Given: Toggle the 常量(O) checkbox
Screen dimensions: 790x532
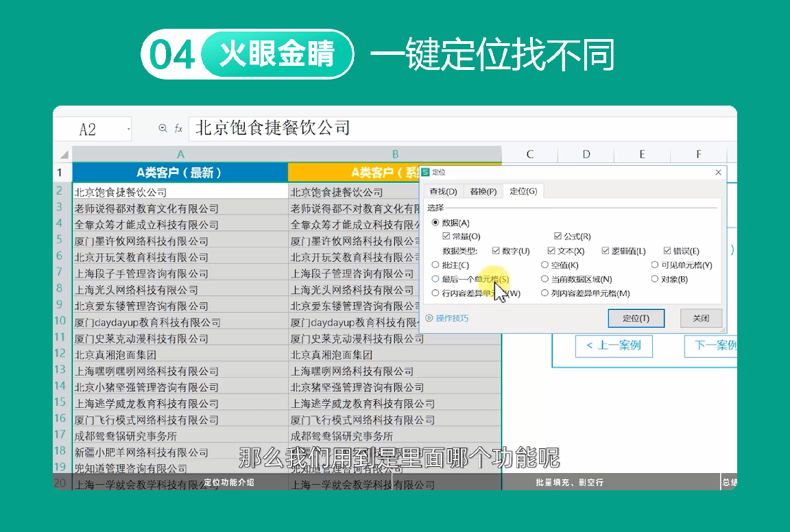Looking at the screenshot, I should (446, 237).
